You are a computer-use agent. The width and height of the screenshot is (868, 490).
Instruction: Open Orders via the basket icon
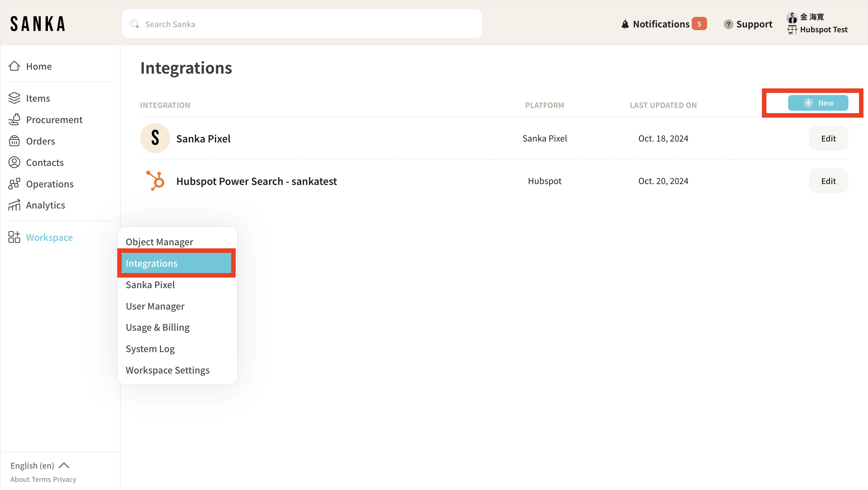(14, 141)
